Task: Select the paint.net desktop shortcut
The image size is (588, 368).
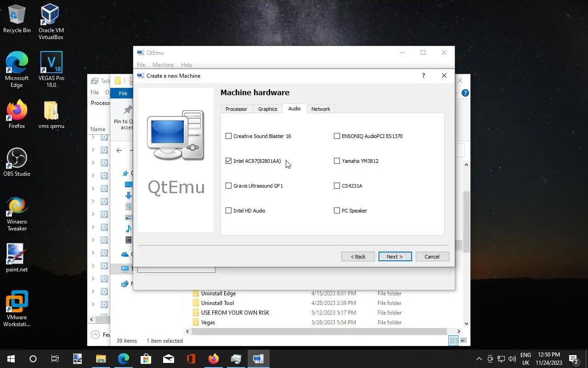Action: tap(17, 258)
